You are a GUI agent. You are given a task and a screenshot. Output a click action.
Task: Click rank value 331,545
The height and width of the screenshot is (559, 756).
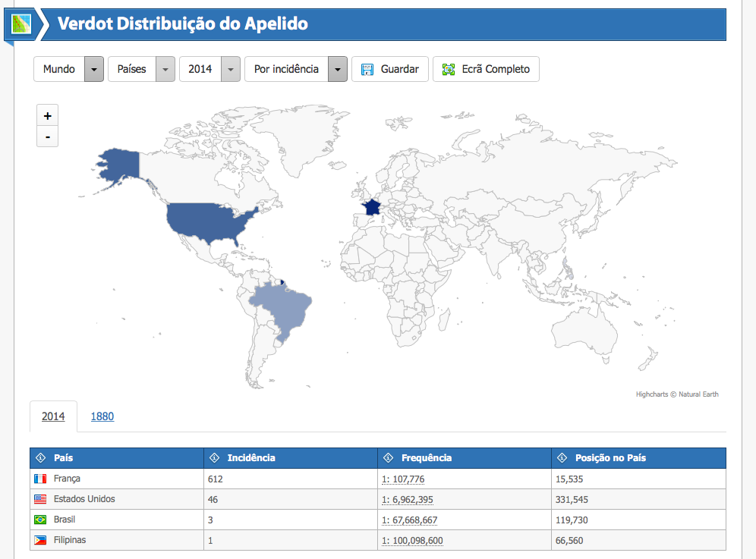point(572,500)
